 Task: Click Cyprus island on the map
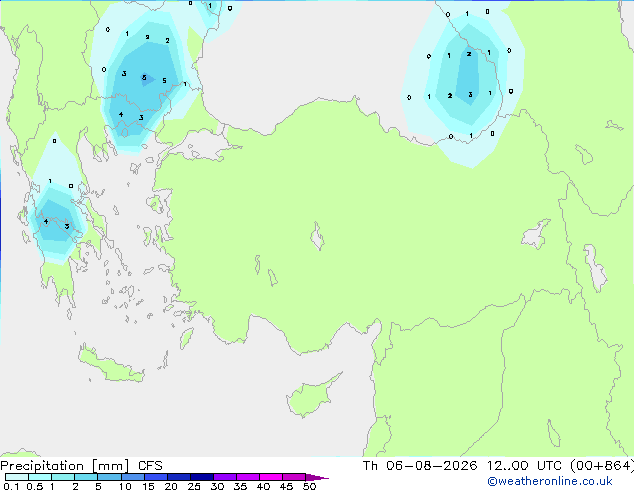(311, 397)
